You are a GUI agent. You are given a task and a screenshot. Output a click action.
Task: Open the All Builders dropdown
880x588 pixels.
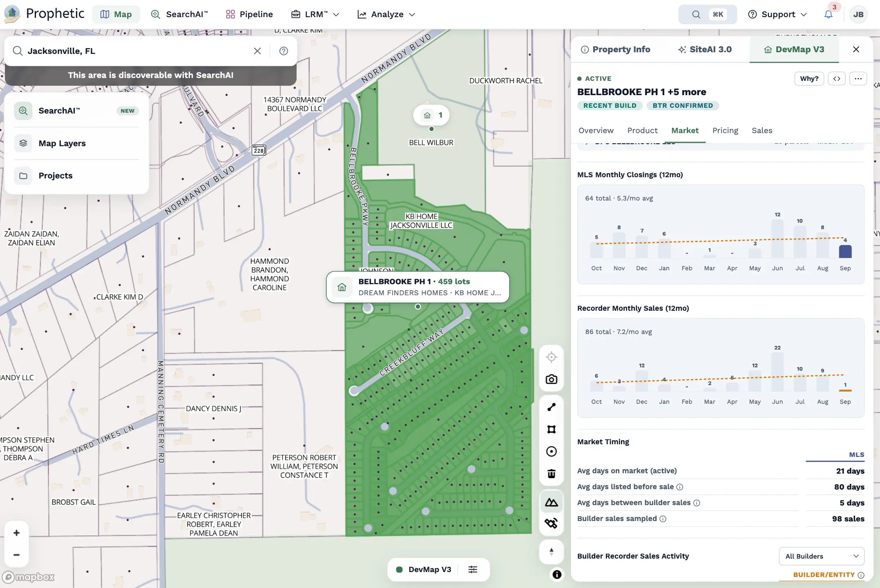[x=822, y=556]
